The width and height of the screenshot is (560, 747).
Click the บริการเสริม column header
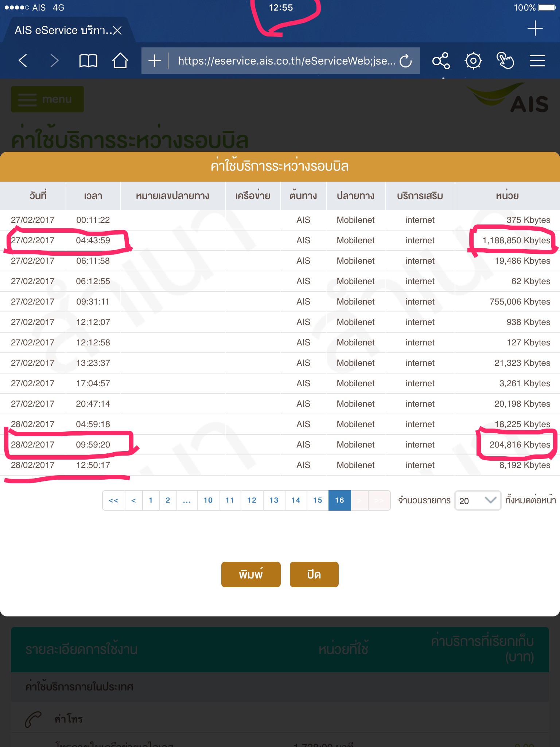pos(420,196)
